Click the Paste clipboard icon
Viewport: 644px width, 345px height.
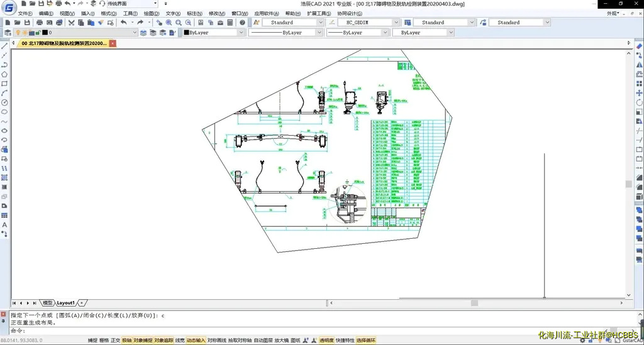pyautogui.click(x=91, y=23)
